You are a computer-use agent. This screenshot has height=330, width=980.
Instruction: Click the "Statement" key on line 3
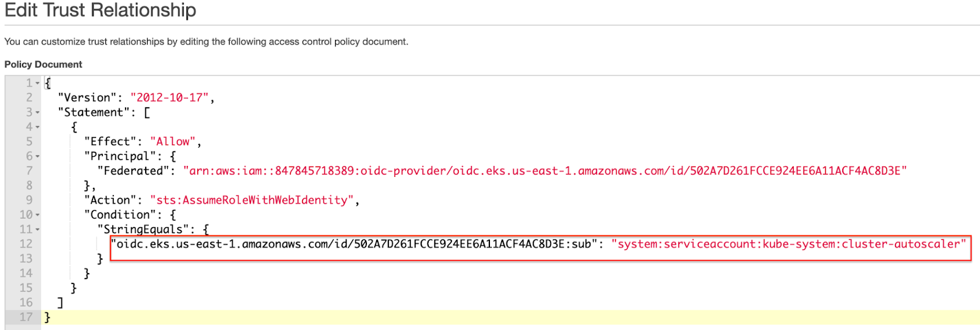[x=94, y=113]
